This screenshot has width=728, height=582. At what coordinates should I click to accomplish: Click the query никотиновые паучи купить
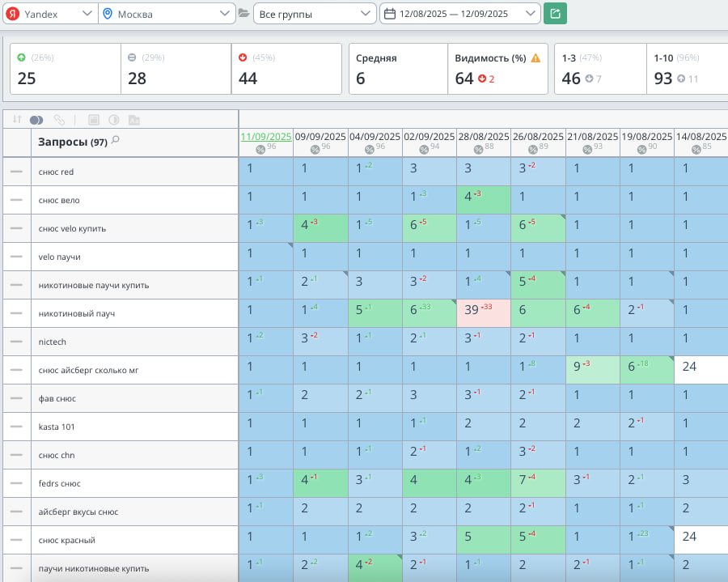click(94, 285)
